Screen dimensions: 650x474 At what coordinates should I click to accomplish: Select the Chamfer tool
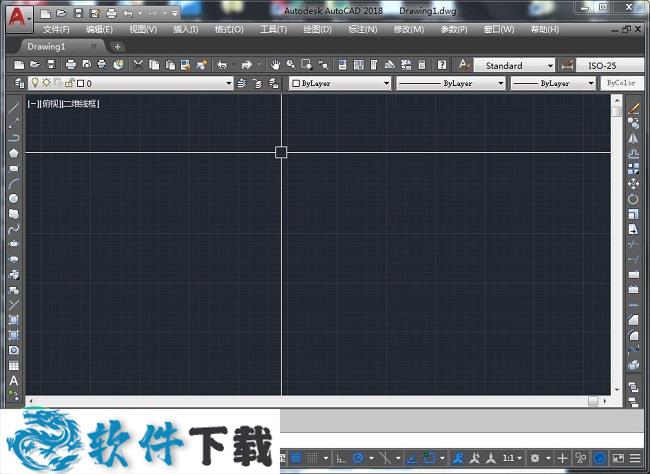point(633,320)
